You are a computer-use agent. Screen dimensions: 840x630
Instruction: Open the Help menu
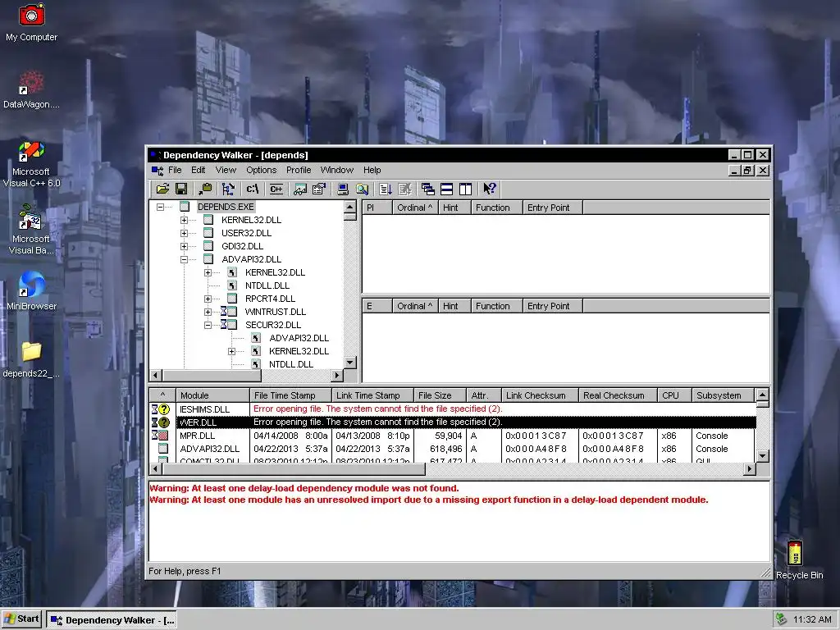372,170
